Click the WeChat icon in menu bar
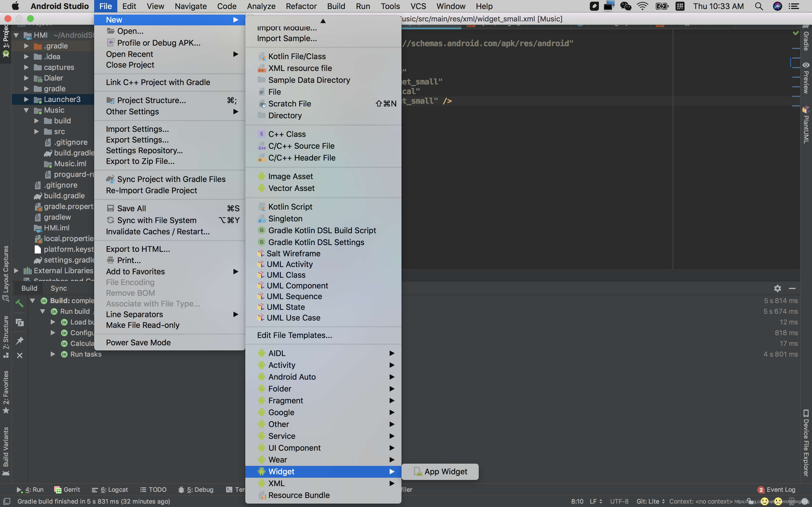This screenshot has height=507, width=812. coord(625,6)
